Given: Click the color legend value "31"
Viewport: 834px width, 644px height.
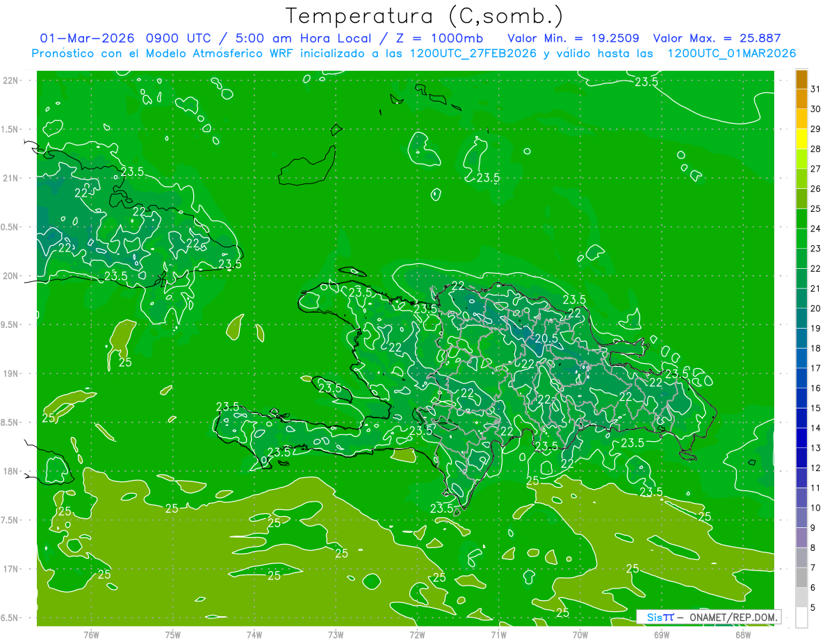Looking at the screenshot, I should coord(816,89).
